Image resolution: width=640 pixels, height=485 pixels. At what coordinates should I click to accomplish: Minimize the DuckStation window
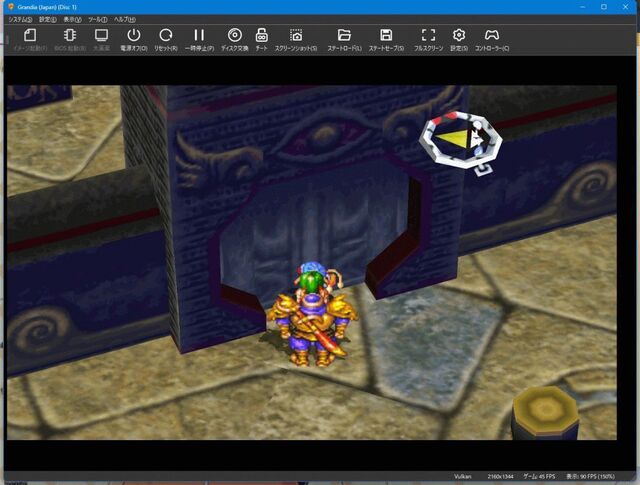[582, 7]
